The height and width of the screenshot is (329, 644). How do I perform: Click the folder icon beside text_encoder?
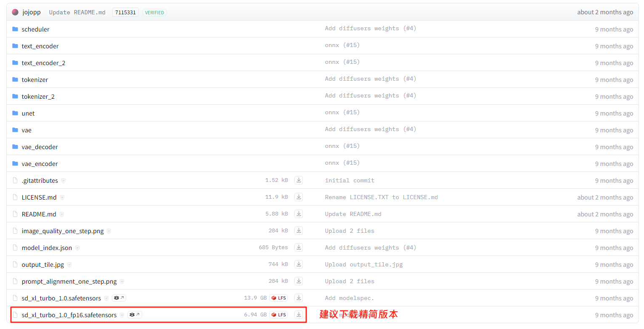[15, 46]
